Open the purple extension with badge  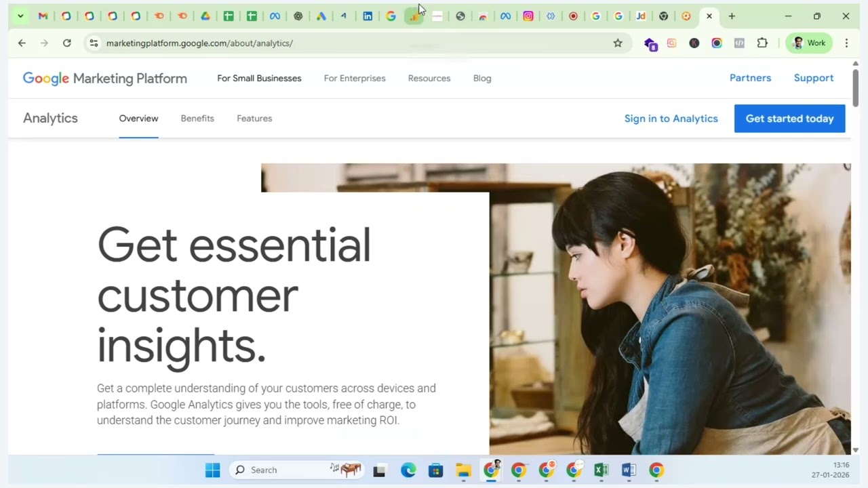[650, 43]
